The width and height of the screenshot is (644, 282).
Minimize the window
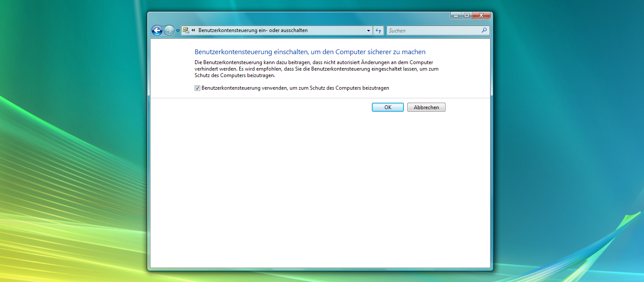(x=456, y=15)
